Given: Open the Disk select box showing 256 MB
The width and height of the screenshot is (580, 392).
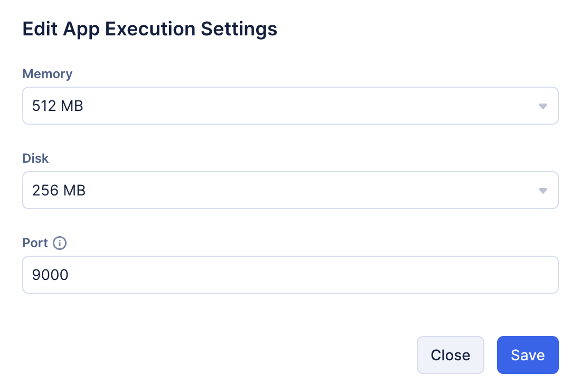Looking at the screenshot, I should pyautogui.click(x=290, y=191).
